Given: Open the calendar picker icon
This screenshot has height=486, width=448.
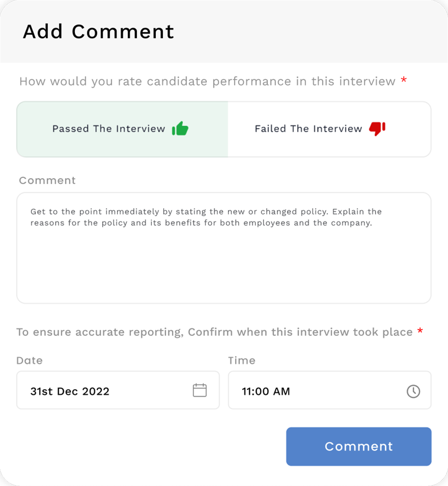Looking at the screenshot, I should tap(200, 391).
